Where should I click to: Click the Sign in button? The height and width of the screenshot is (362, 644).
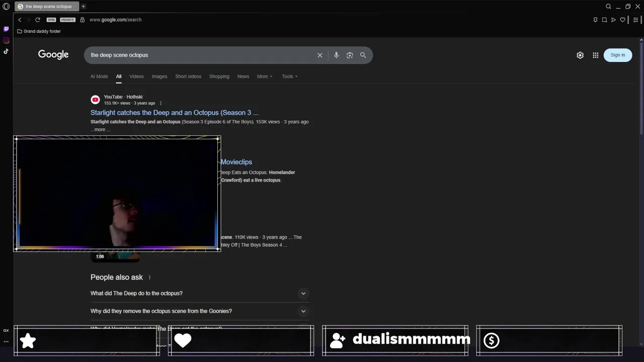pyautogui.click(x=618, y=55)
